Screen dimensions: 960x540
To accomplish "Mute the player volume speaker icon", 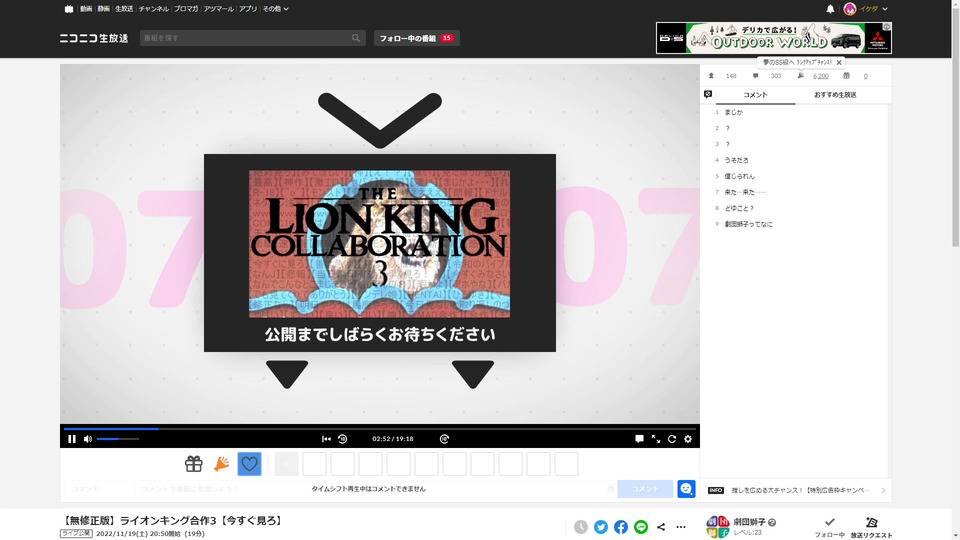I will 88,439.
